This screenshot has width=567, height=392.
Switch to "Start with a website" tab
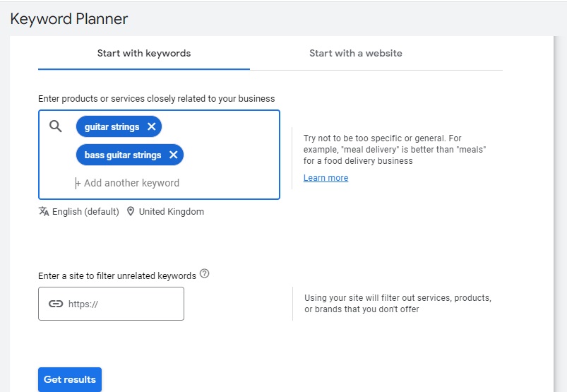tap(355, 54)
